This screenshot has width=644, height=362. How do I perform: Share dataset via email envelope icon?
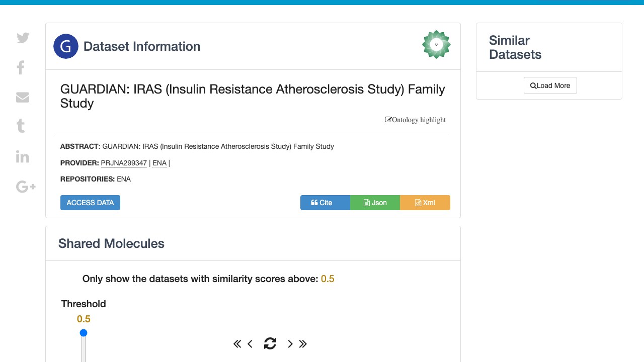pos(23,97)
